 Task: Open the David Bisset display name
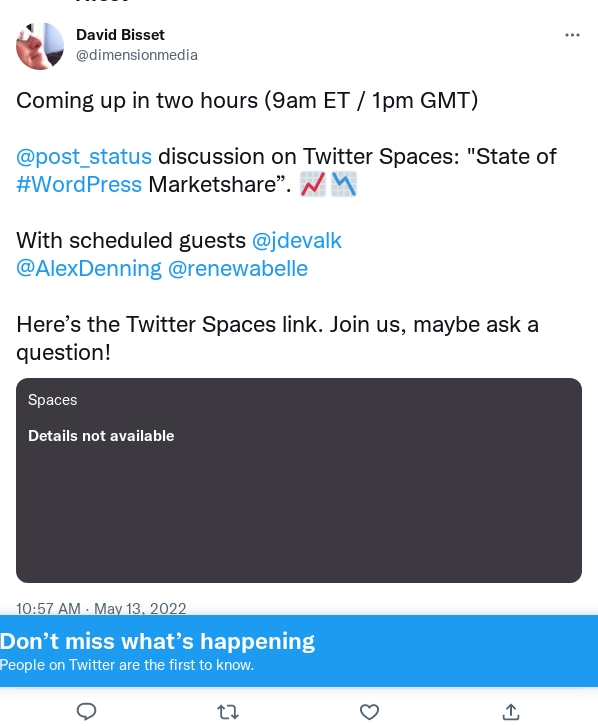coord(120,35)
